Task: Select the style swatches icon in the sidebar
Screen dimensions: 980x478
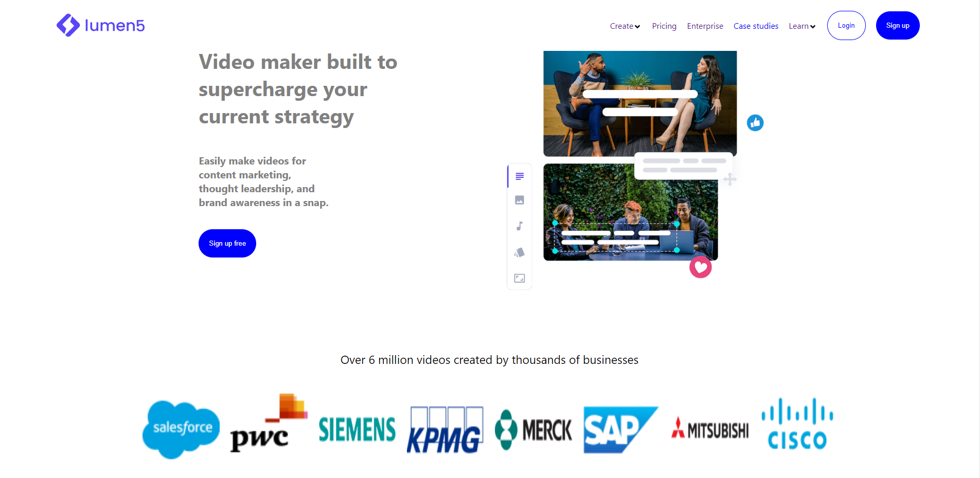Action: pyautogui.click(x=520, y=252)
